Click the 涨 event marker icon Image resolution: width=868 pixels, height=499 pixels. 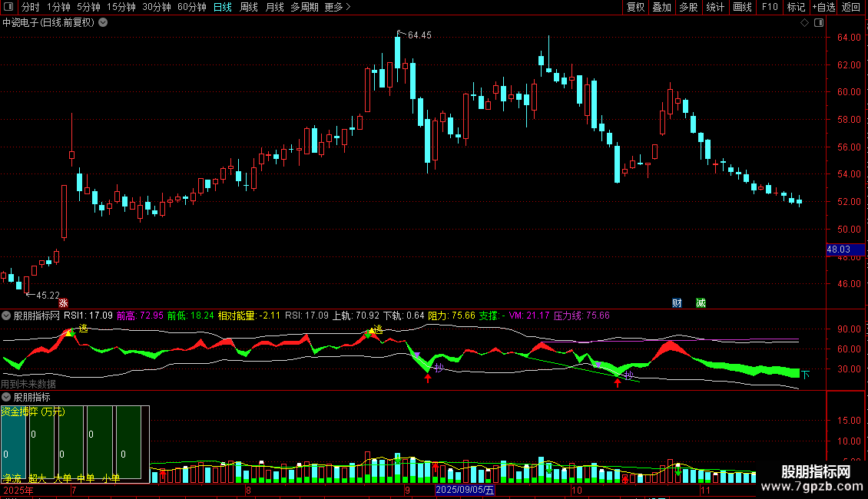click(63, 302)
